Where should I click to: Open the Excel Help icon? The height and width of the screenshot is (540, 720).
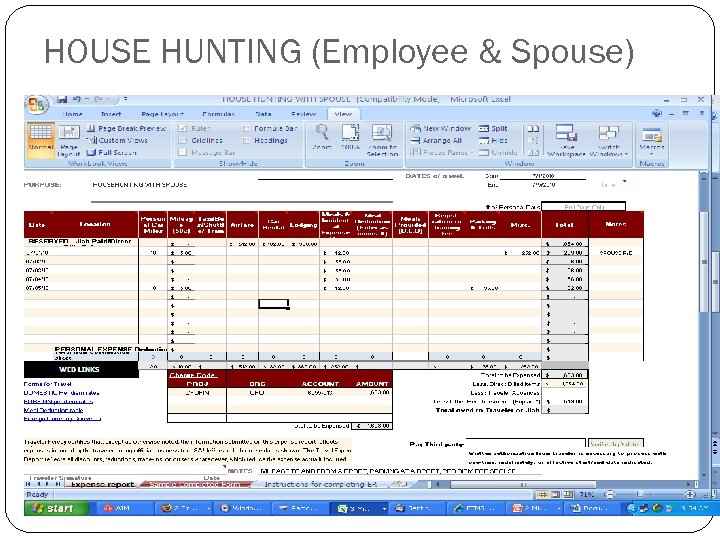(657, 113)
